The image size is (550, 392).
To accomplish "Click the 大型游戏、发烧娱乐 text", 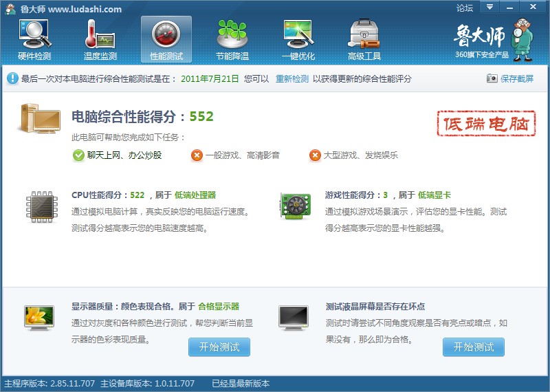I will [360, 155].
